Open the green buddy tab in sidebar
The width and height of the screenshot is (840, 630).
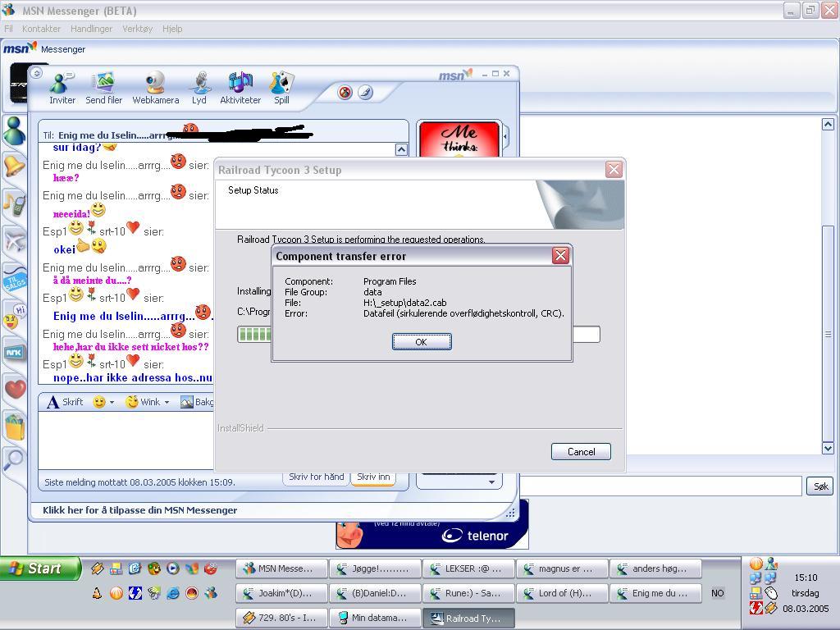[x=14, y=131]
